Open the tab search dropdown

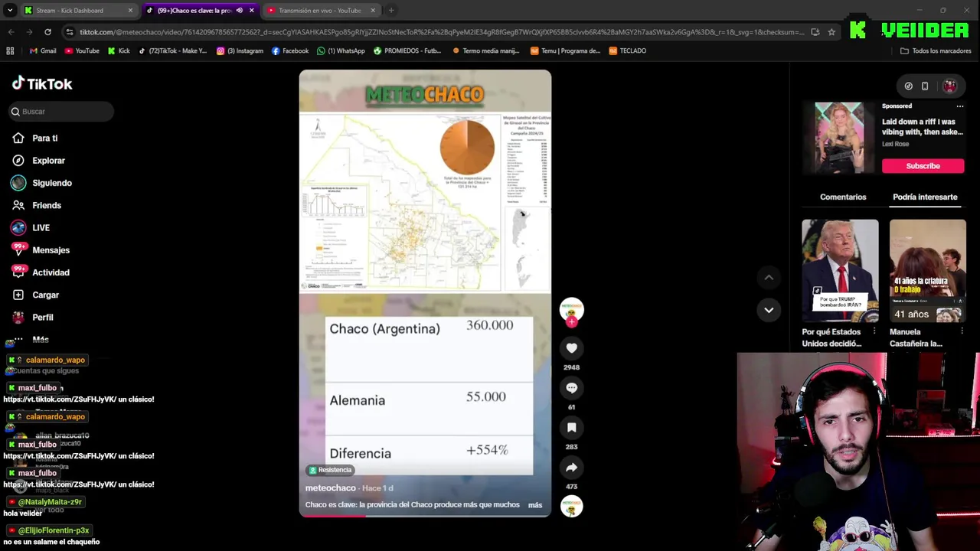10,11
